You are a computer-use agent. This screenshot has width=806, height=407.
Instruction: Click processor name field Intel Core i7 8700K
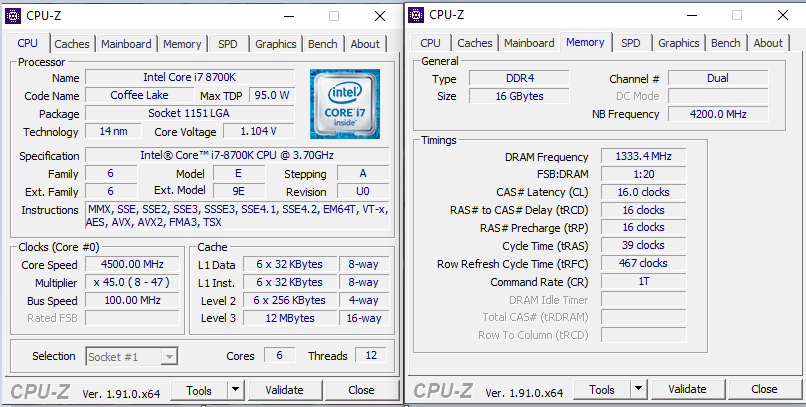click(x=190, y=78)
